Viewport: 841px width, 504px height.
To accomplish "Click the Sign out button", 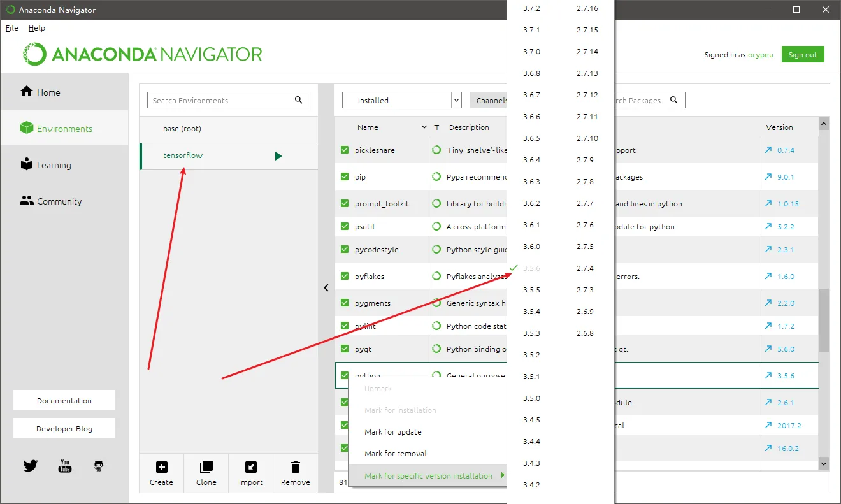I will [x=803, y=54].
